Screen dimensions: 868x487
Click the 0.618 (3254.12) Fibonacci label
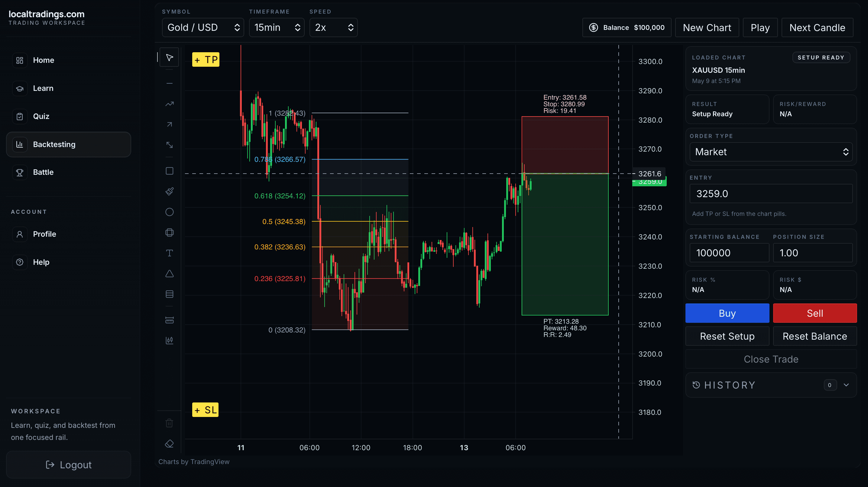[280, 196]
